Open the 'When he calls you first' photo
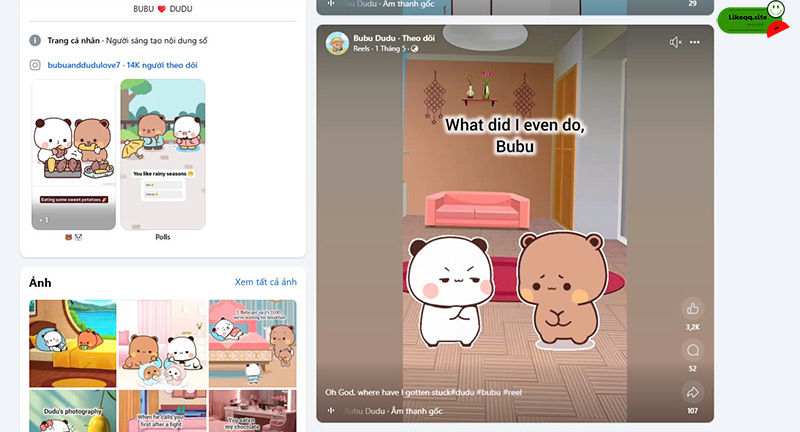Screen dimensions: 800x432 [163, 411]
